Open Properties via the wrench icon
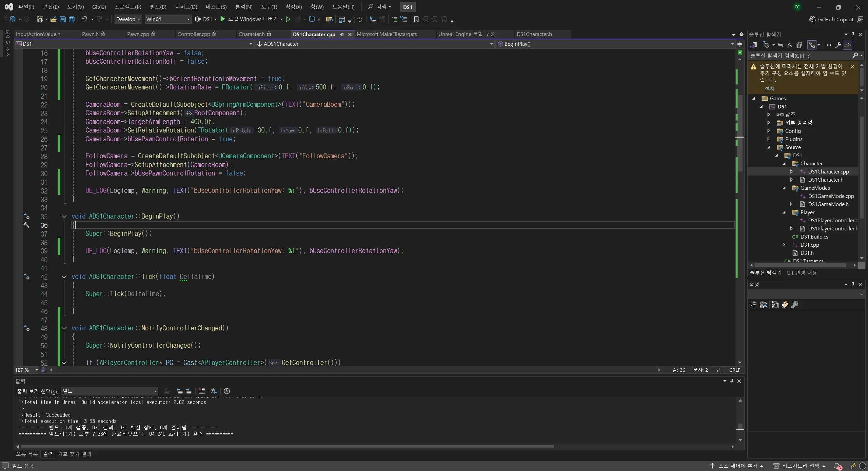The width and height of the screenshot is (868, 471). (x=838, y=45)
